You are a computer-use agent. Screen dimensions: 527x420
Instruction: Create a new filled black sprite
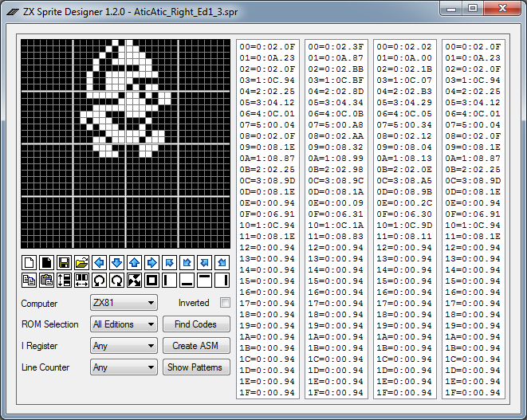[x=47, y=262]
